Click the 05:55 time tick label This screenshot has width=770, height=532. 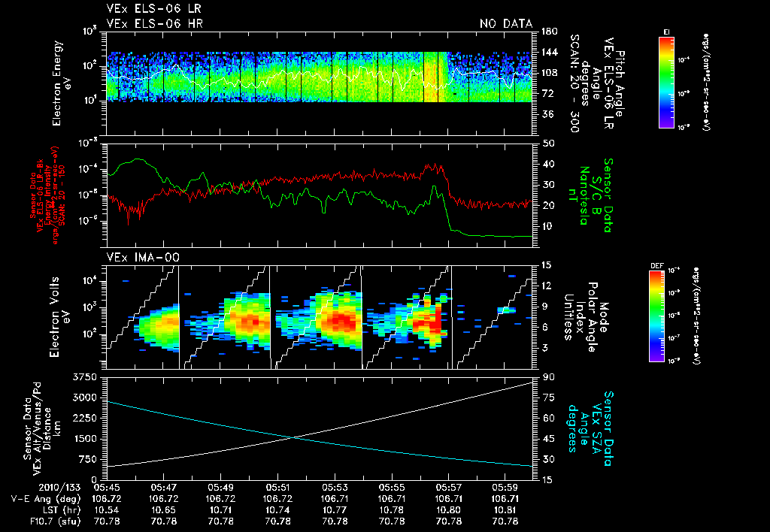coord(391,488)
